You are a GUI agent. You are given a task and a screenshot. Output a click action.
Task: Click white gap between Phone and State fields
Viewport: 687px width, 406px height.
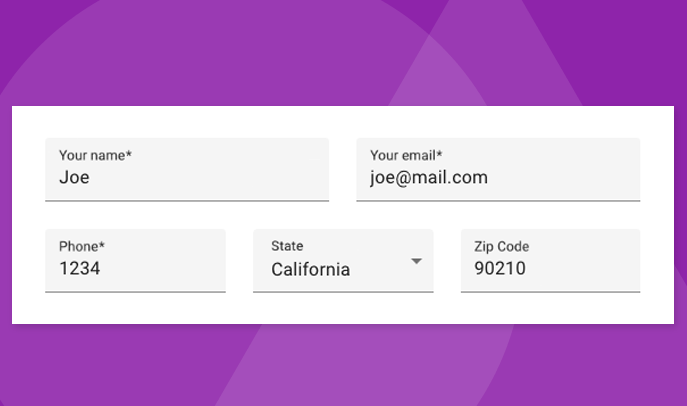[x=239, y=261]
